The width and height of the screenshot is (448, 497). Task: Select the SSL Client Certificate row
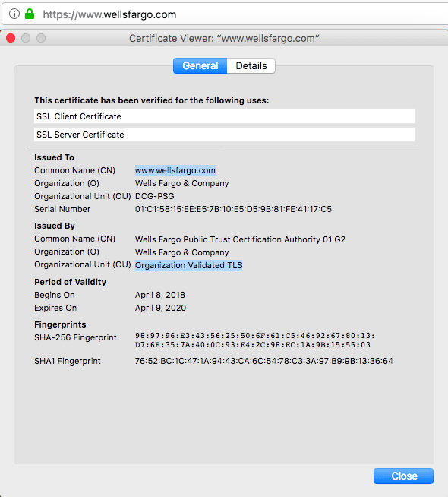coord(224,116)
